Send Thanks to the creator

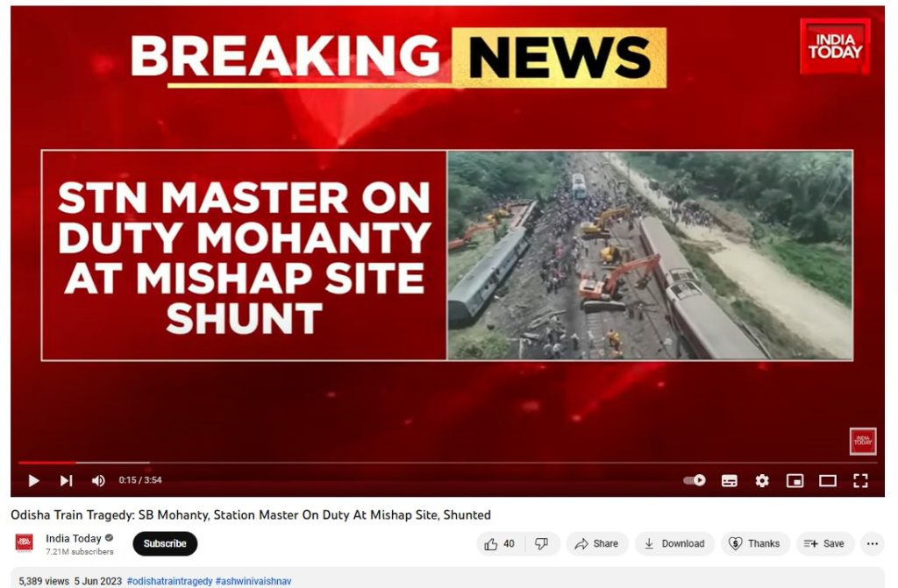pyautogui.click(x=755, y=544)
